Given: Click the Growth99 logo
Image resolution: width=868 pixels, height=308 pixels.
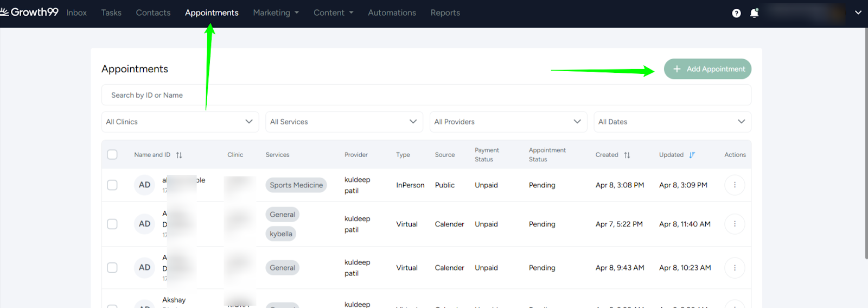Looking at the screenshot, I should pyautogui.click(x=29, y=12).
